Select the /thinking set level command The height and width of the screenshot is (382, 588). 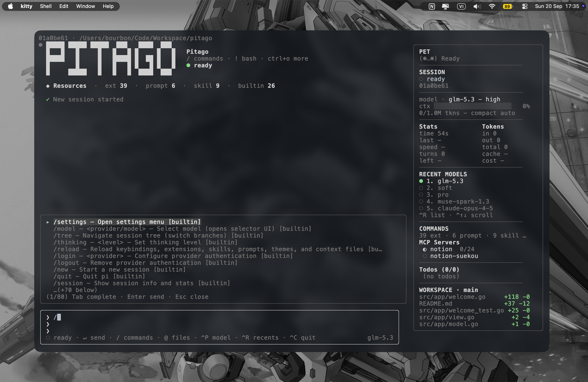(x=145, y=242)
